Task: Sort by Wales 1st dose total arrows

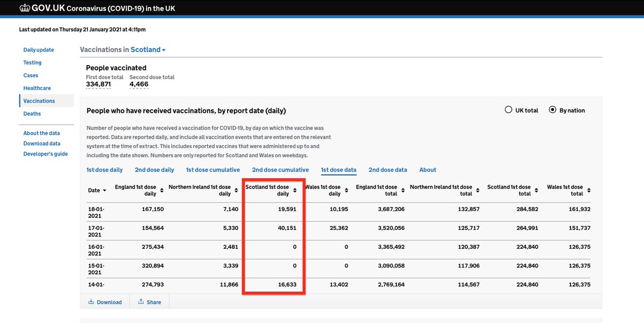Action: click(x=589, y=191)
